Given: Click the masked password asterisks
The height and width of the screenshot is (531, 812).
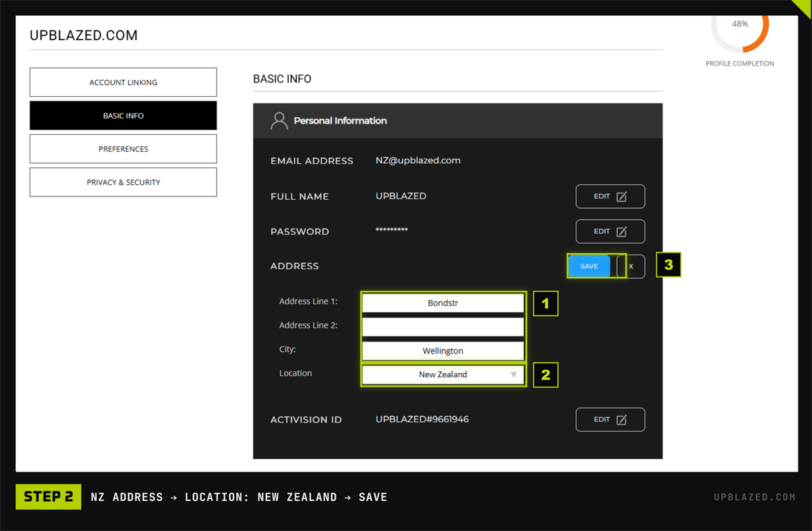Looking at the screenshot, I should 392,230.
